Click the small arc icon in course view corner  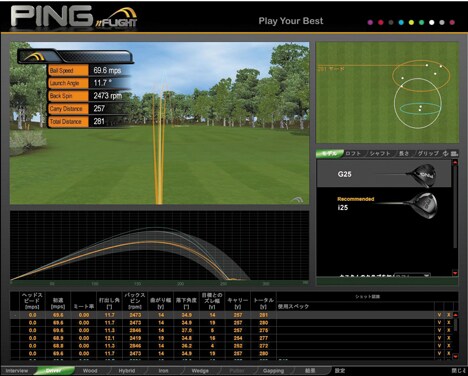(297, 200)
